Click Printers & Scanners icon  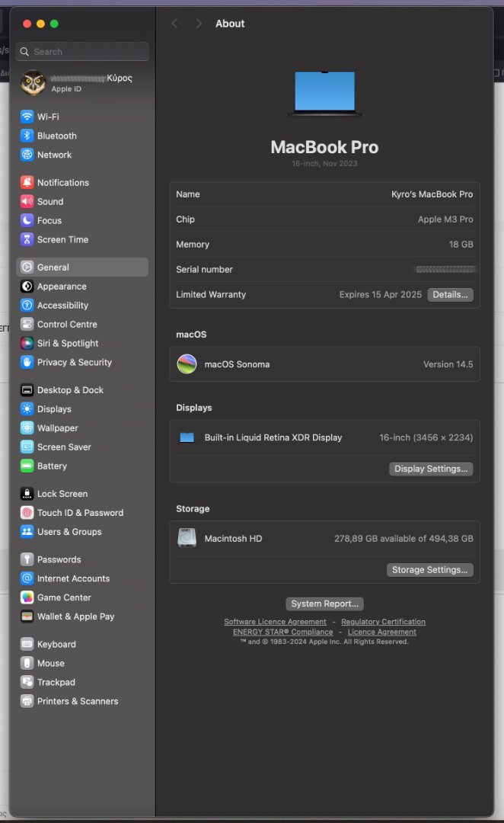pyautogui.click(x=27, y=701)
